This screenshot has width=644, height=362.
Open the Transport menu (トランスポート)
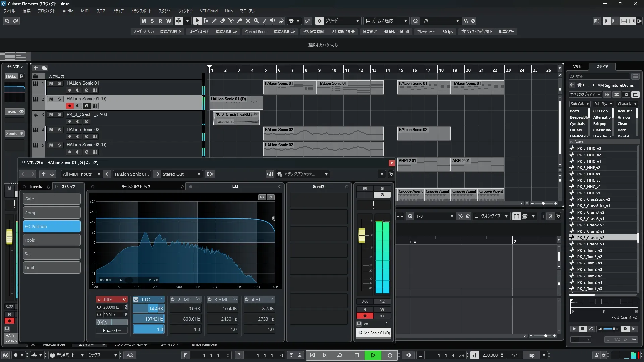coord(141,11)
